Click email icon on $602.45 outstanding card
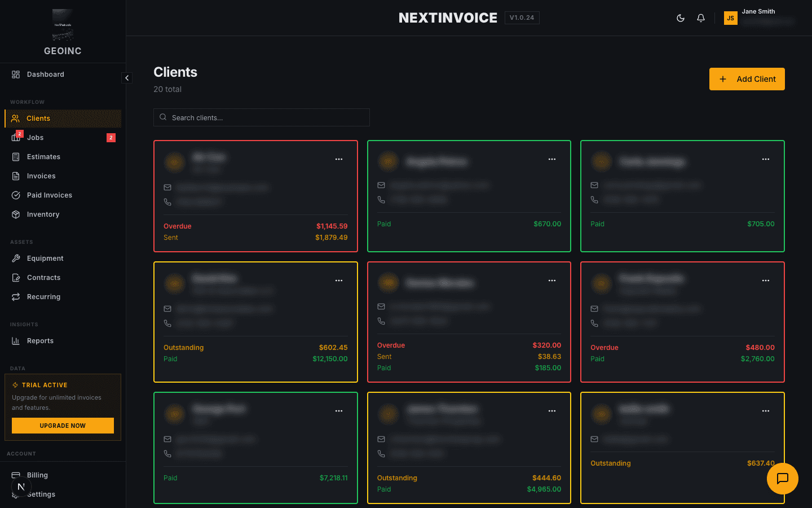Viewport: 812px width, 508px height. tap(167, 309)
